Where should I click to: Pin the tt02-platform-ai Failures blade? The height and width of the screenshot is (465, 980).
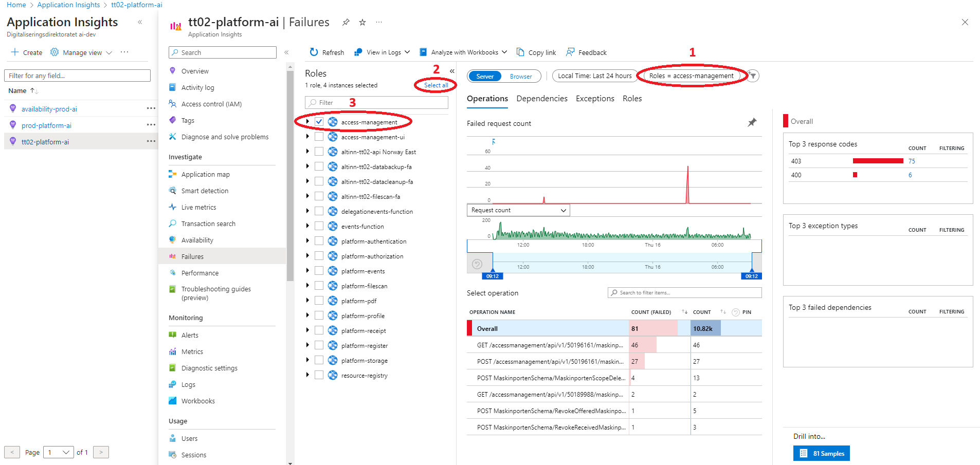pyautogui.click(x=346, y=22)
